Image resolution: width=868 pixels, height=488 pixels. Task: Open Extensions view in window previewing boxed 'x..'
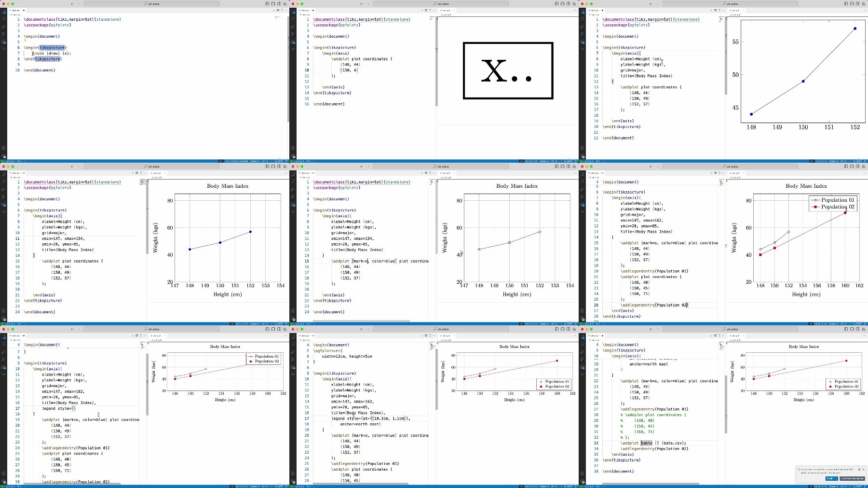point(293,42)
